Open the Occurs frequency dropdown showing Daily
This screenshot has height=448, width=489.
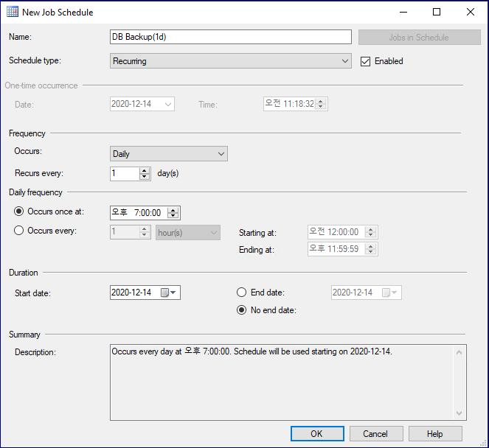pyautogui.click(x=169, y=153)
